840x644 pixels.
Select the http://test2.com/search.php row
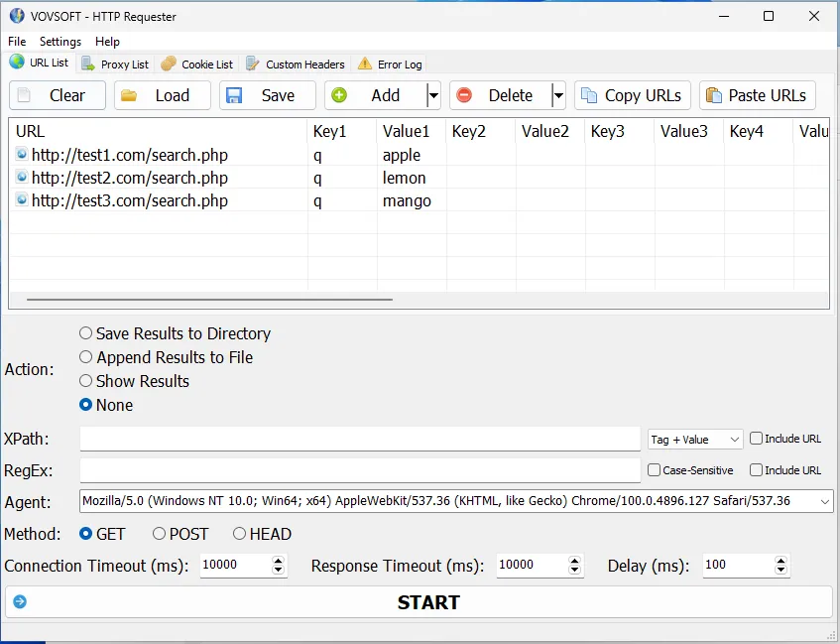pos(419,178)
